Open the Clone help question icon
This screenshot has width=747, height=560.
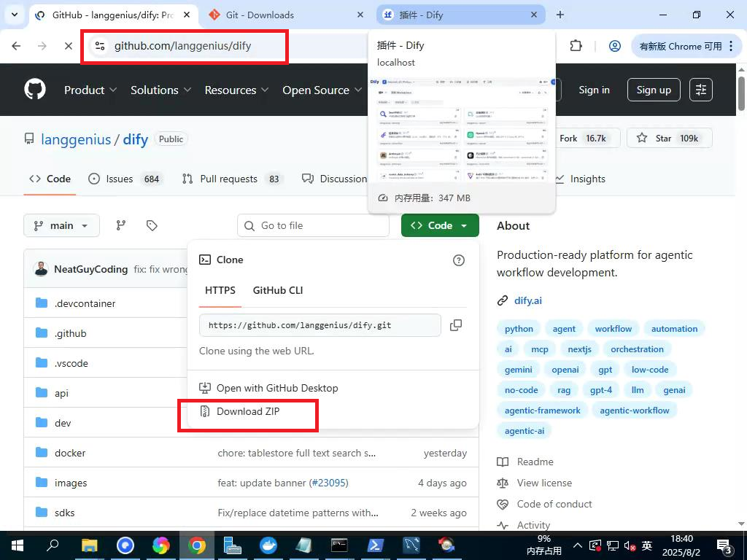click(458, 260)
